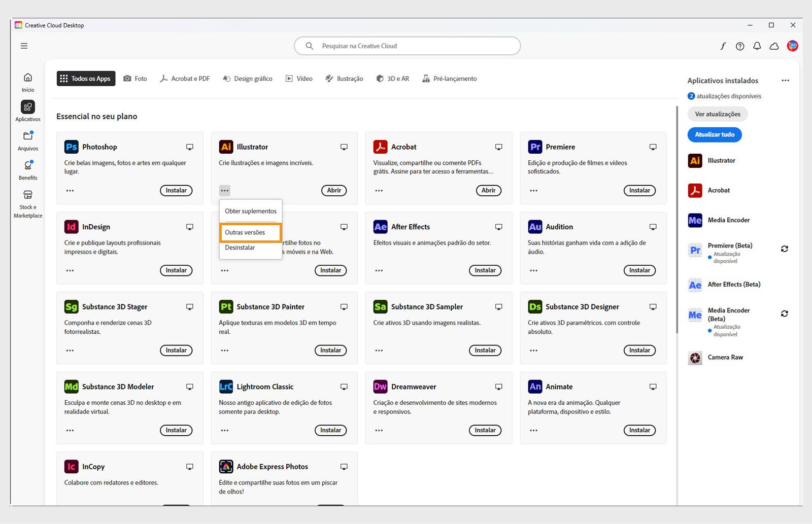Click the Illustrator icon in installed apps list
The height and width of the screenshot is (524, 812).
[x=694, y=160]
